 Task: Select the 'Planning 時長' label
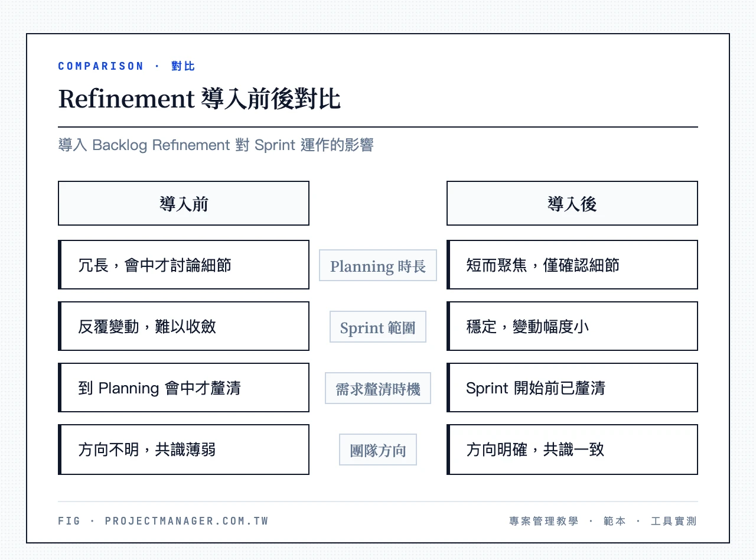coord(378,265)
